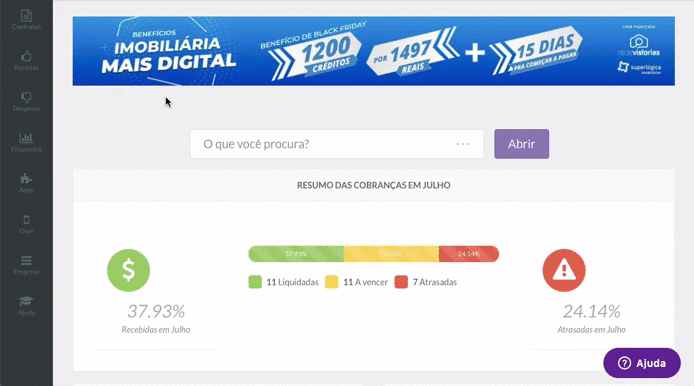Open the Ajuda graduation cap icon
This screenshot has height=386, width=694.
click(26, 301)
